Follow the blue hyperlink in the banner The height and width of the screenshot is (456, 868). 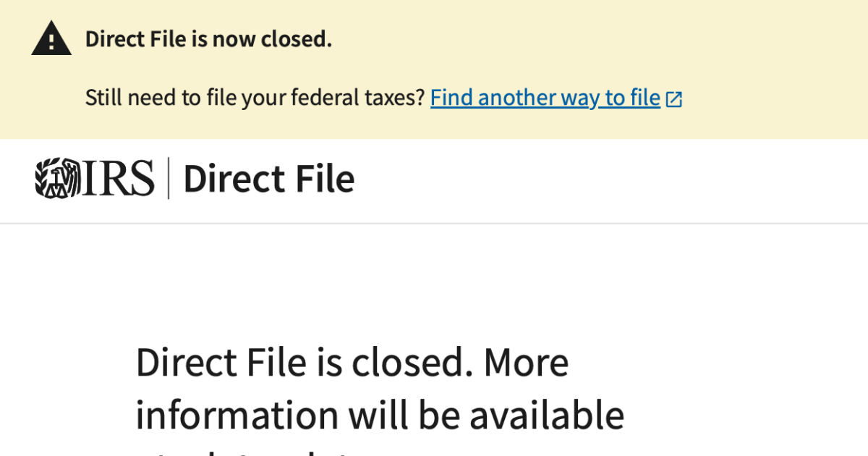click(x=545, y=97)
